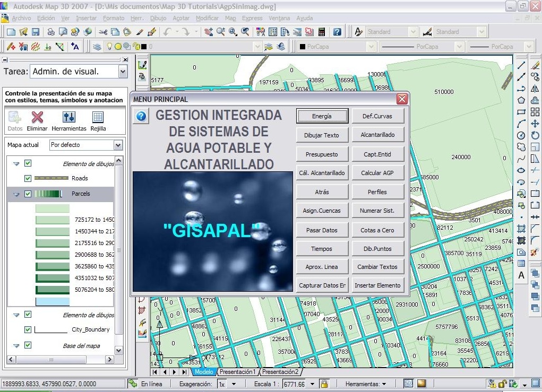Click the Cut scissors icon

pos(103,32)
